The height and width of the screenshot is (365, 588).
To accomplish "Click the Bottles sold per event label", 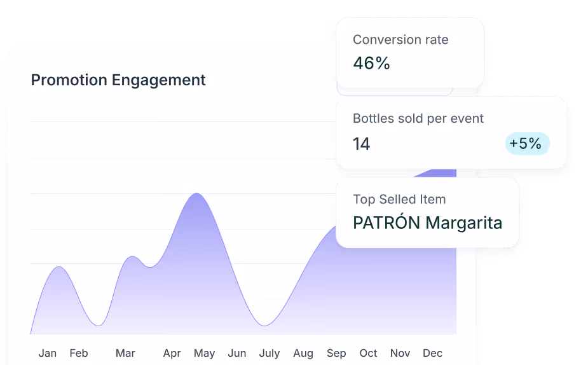I will [418, 118].
